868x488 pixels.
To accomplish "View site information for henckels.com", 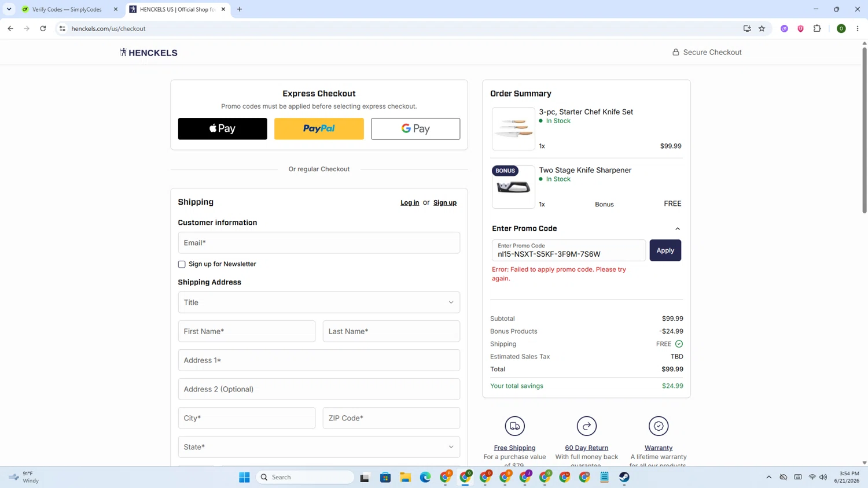I will click(x=62, y=28).
